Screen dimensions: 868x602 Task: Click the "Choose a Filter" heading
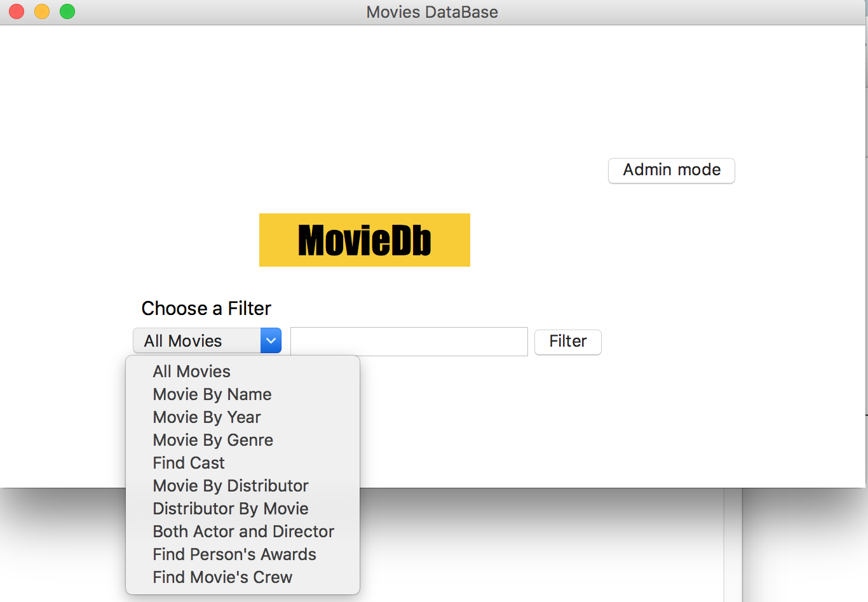206,308
